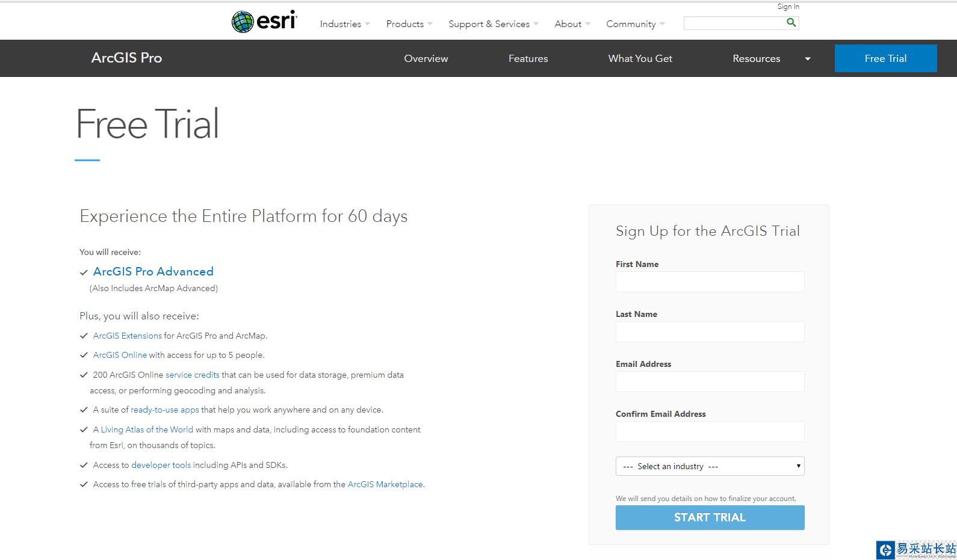Click the green search magnifier icon
This screenshot has height=560, width=957.
click(x=791, y=22)
